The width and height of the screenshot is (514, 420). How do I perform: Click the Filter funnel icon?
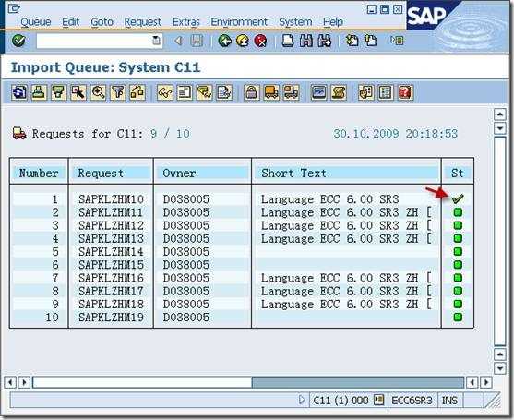118,92
